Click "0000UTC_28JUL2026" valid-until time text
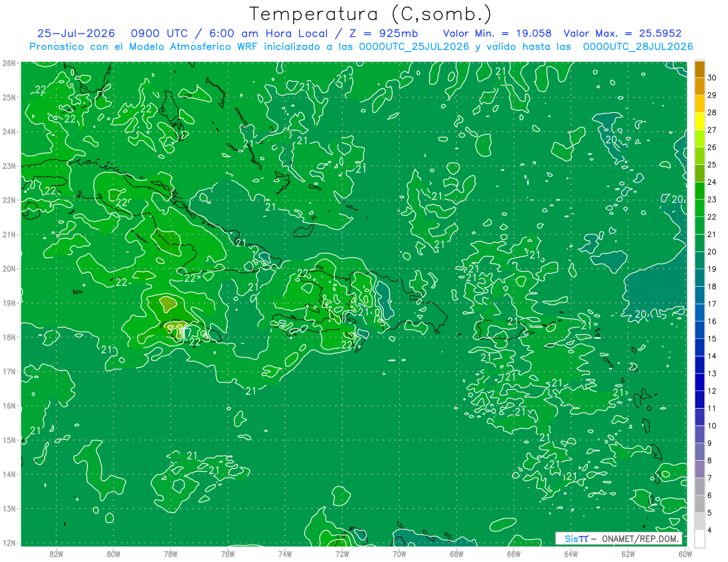The height and width of the screenshot is (562, 728). [638, 47]
